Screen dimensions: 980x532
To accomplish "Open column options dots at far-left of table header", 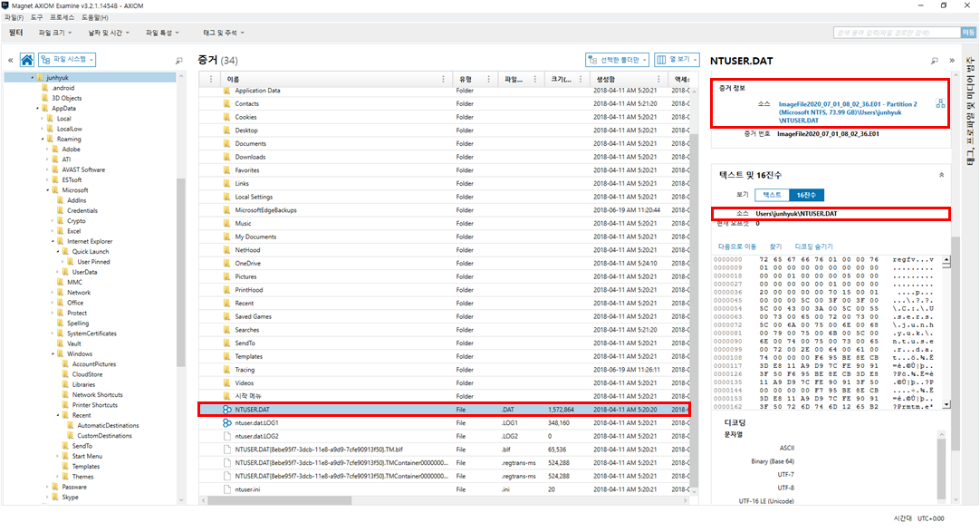I will click(x=211, y=80).
